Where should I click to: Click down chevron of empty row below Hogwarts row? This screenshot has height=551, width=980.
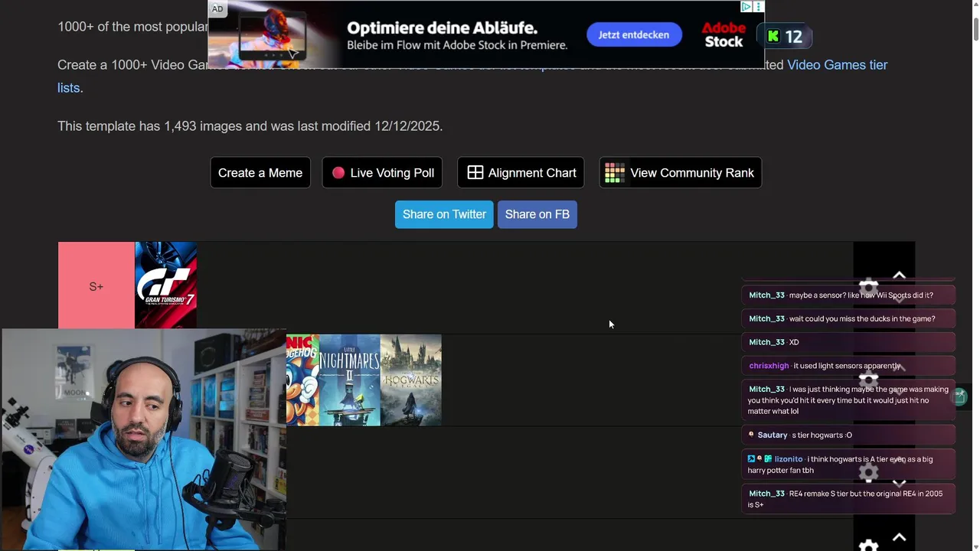coord(900,483)
